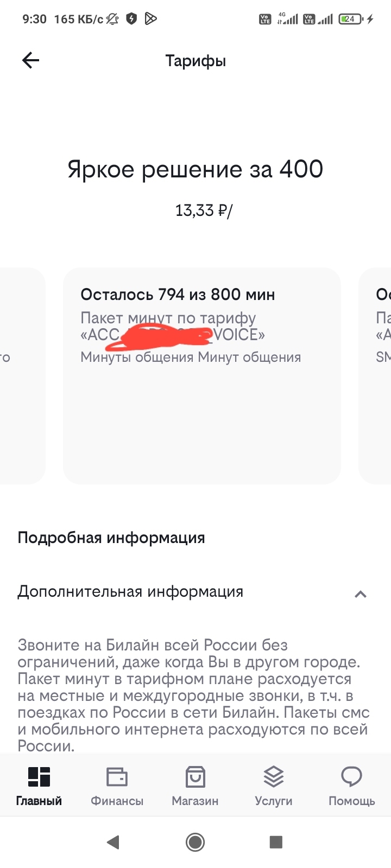Go back using the top arrow

(31, 60)
